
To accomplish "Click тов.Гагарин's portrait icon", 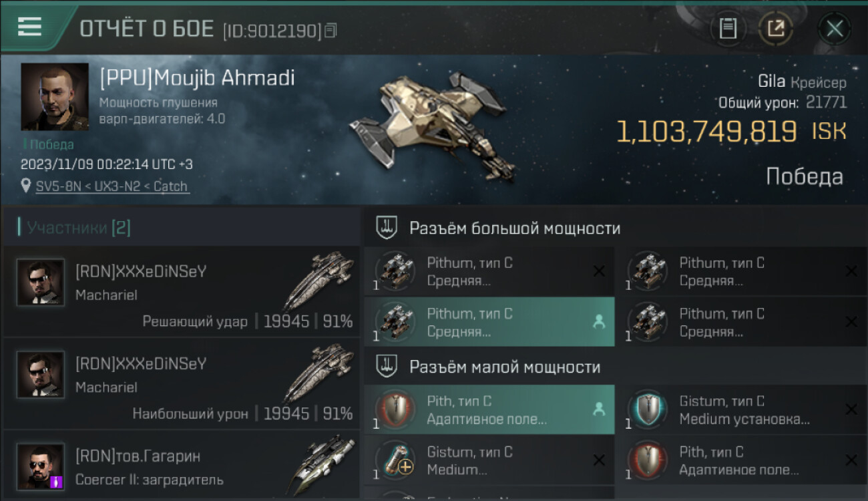I will (x=41, y=467).
